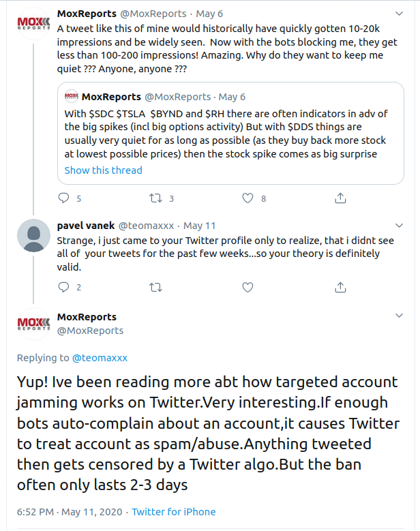Screen dimensions: 420x531
Task: Open the @teomaxxx mention link
Action: pos(100,358)
